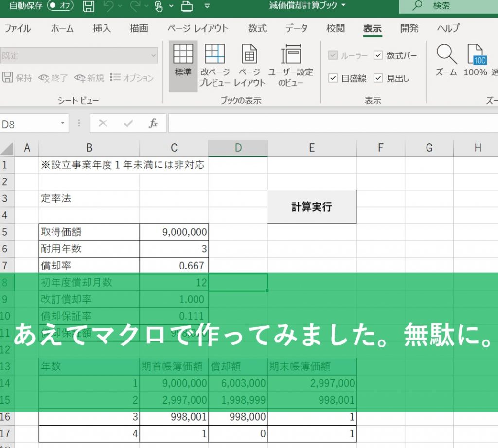The height and width of the screenshot is (448, 498).
Task: Open the workbook title dropdown arrow
Action: (344, 6)
